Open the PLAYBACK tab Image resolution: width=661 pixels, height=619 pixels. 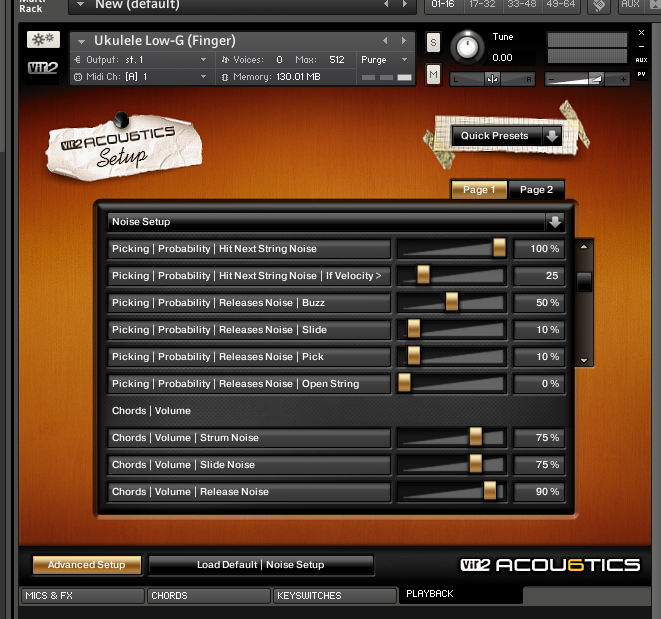pyautogui.click(x=461, y=594)
